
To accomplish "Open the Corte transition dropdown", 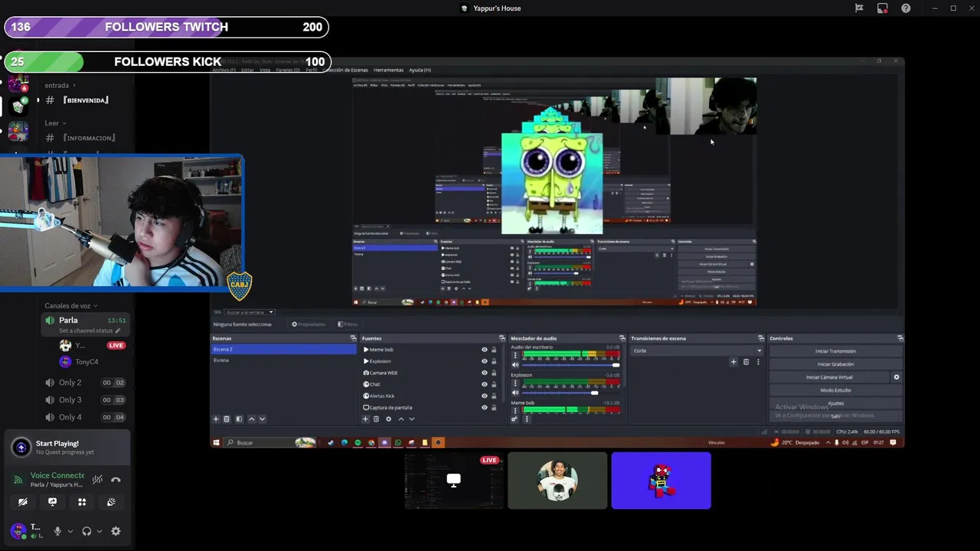I will [x=697, y=350].
